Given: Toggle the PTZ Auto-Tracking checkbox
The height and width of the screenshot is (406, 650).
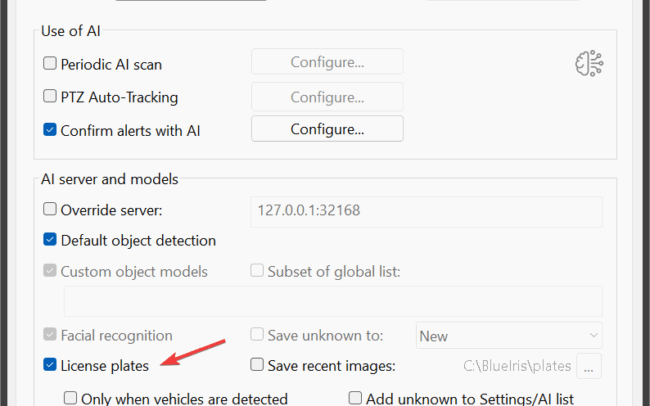Looking at the screenshot, I should click(x=50, y=97).
